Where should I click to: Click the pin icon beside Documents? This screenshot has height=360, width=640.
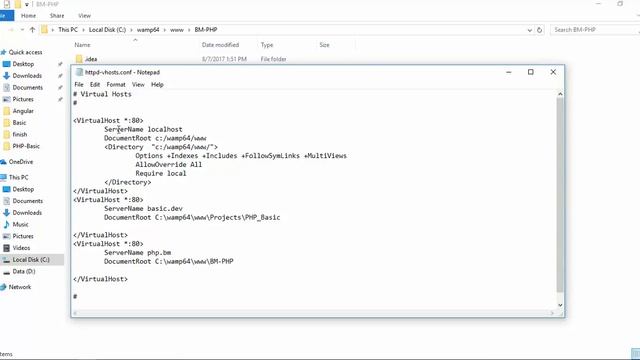coord(60,87)
